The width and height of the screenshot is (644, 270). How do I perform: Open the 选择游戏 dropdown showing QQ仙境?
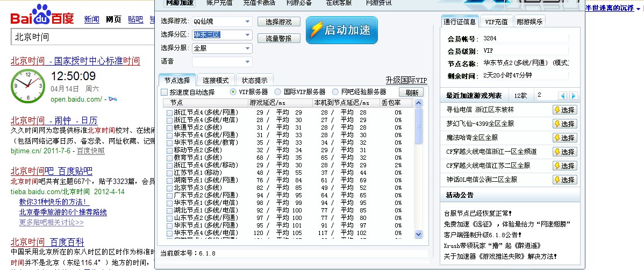(222, 22)
